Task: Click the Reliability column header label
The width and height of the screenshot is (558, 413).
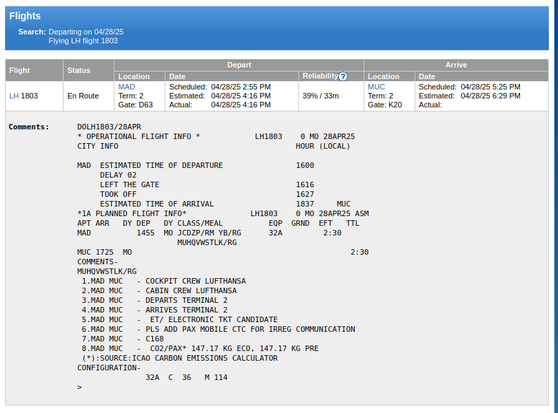Action: [320, 76]
